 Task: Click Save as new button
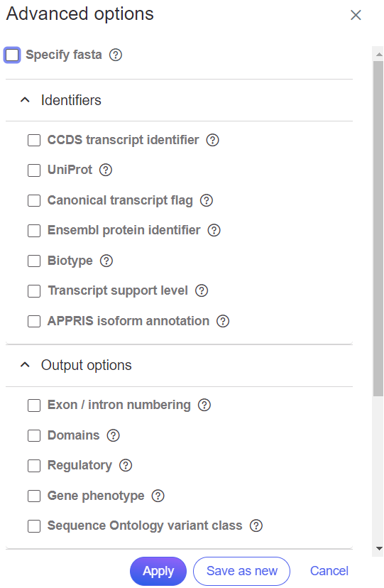(241, 571)
